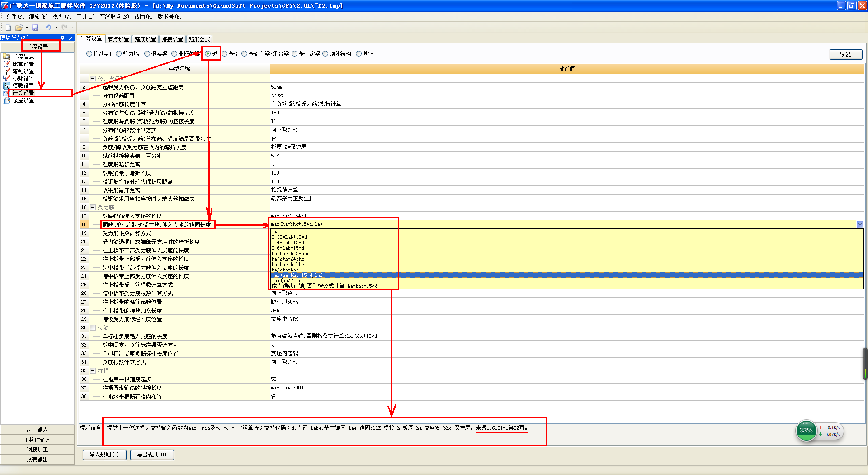
Task: Click the 导入规则(I) button
Action: coord(104,455)
